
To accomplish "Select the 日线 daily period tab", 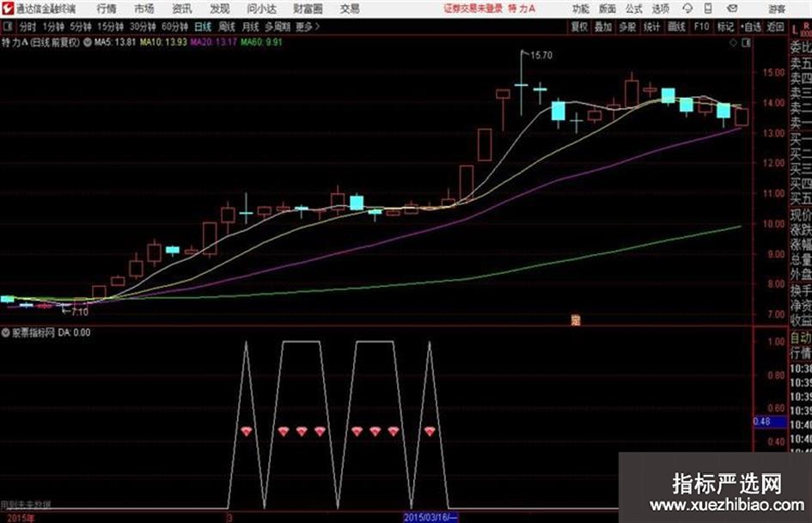I will tap(203, 27).
